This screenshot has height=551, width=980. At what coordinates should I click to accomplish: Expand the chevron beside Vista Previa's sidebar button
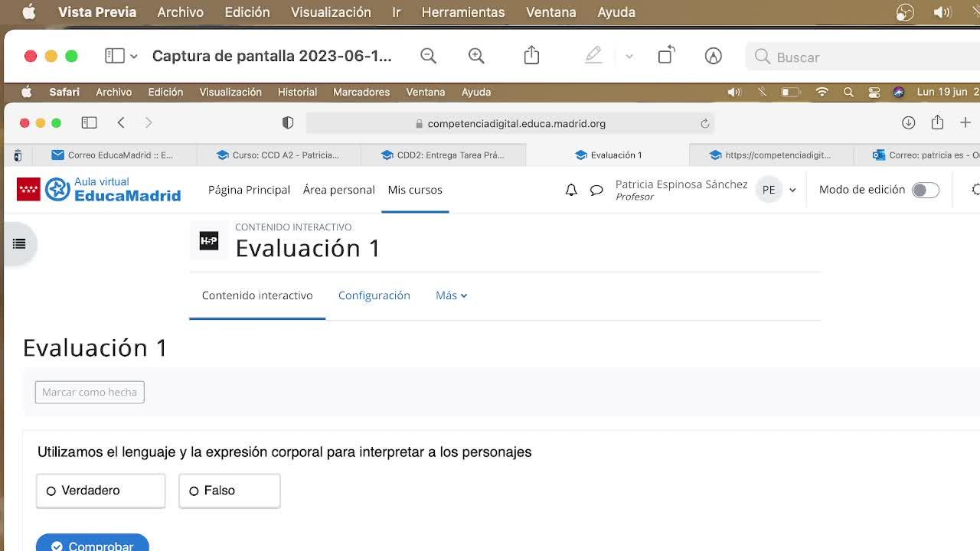point(134,57)
